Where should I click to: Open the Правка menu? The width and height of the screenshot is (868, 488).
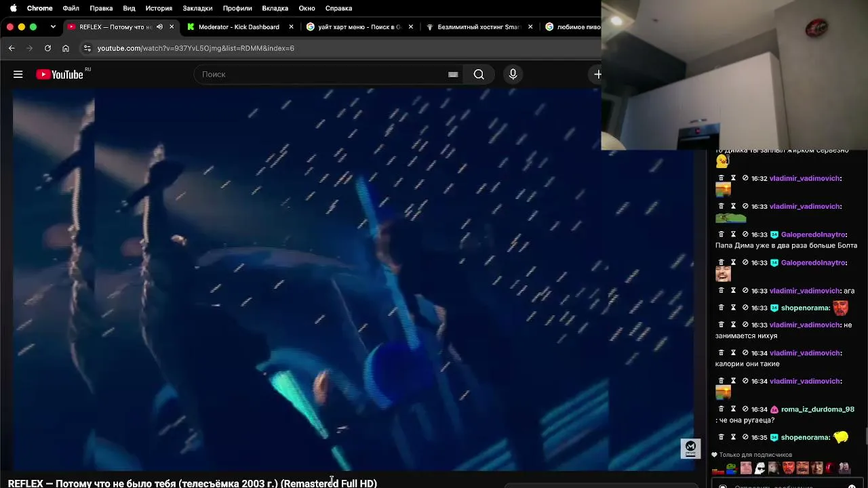[101, 8]
